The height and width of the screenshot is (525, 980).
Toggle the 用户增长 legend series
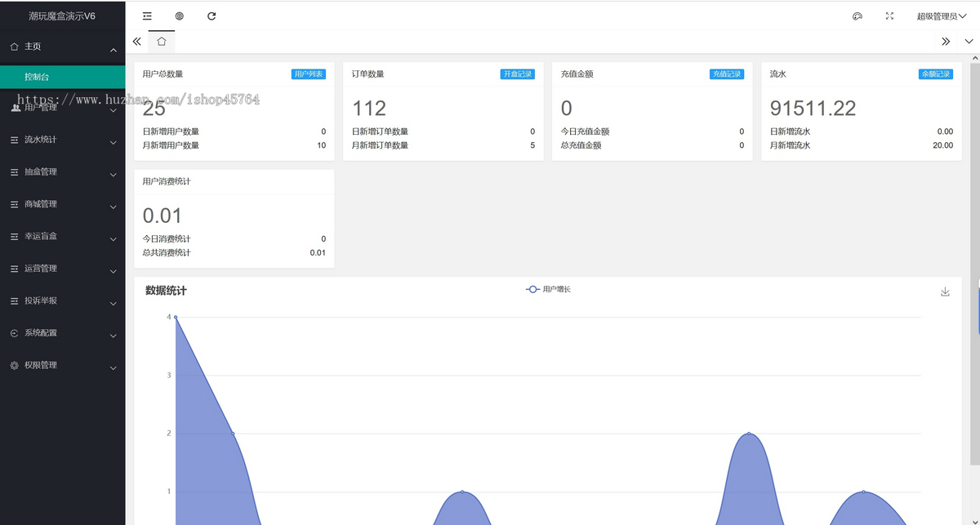pos(548,289)
